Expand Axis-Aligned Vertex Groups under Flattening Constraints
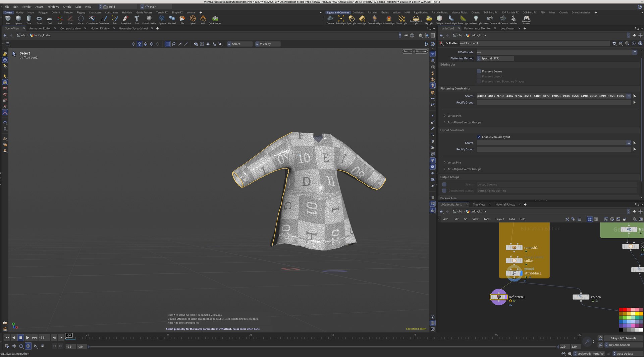This screenshot has height=357, width=644. click(464, 122)
